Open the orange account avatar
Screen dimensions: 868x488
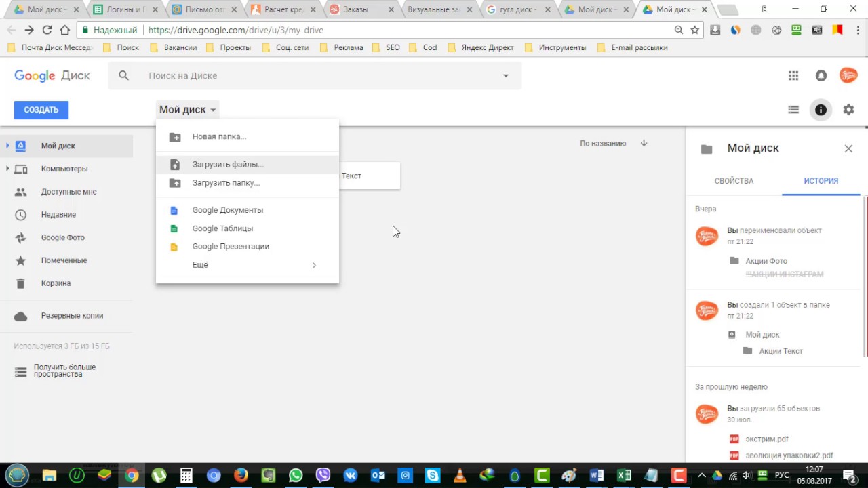(848, 75)
